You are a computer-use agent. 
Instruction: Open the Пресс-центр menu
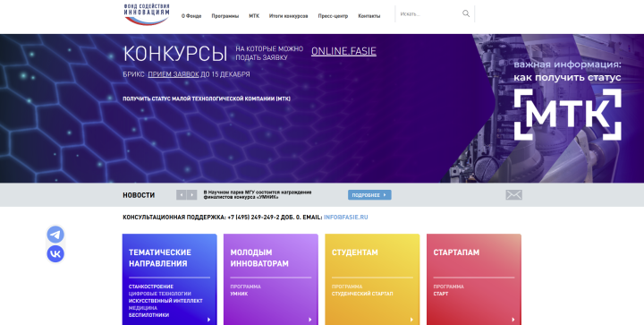[x=333, y=16]
